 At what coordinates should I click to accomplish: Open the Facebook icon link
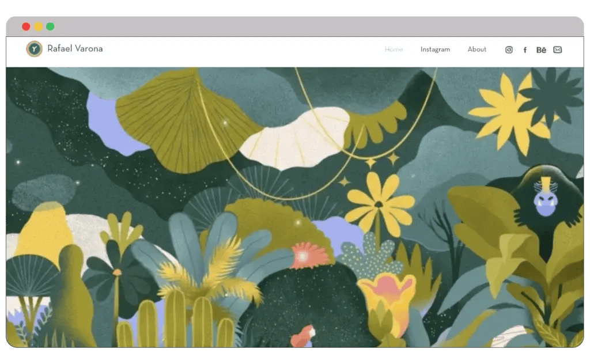[x=525, y=50]
